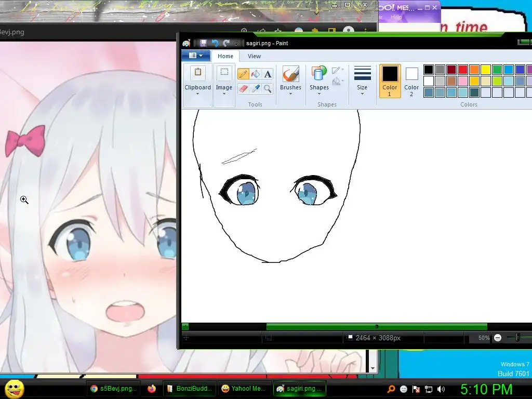Click the Size line thickness icon
The height and width of the screenshot is (399, 532).
[362, 73]
